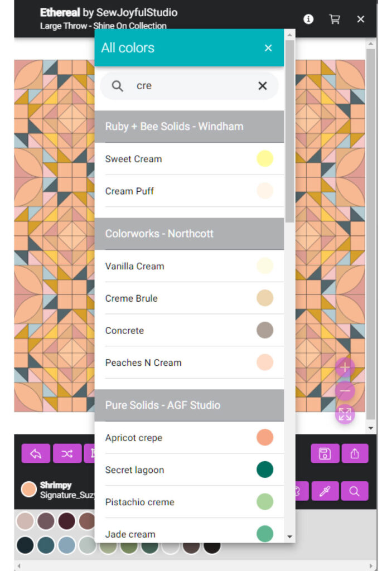This screenshot has width=392, height=571.
Task: Zoom out with the minus button
Action: (345, 391)
